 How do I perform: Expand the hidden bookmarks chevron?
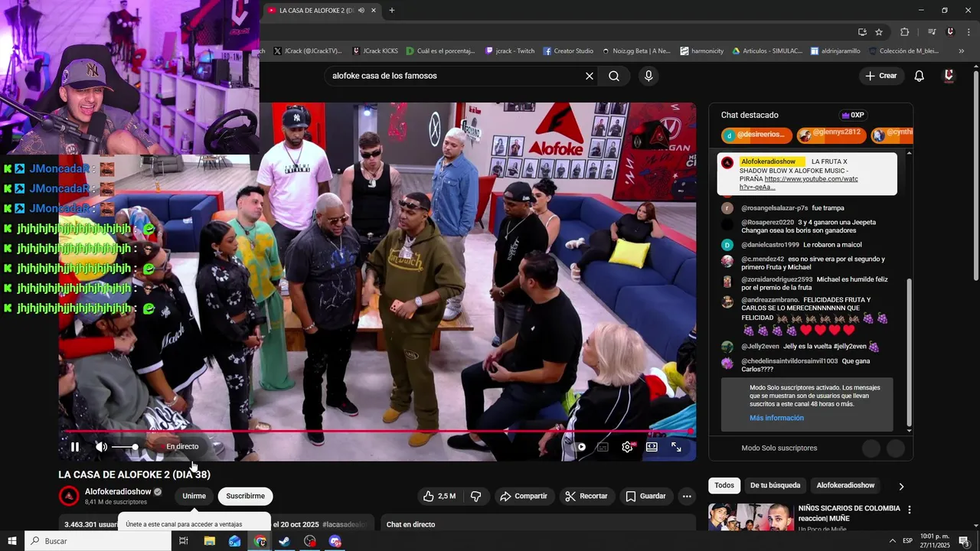coord(961,51)
